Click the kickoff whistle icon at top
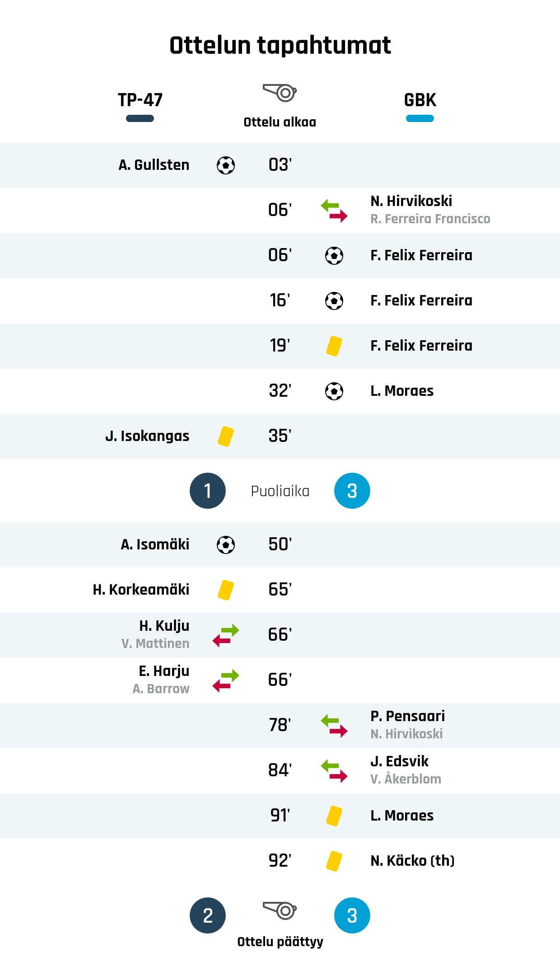This screenshot has height=957, width=560. (x=280, y=93)
